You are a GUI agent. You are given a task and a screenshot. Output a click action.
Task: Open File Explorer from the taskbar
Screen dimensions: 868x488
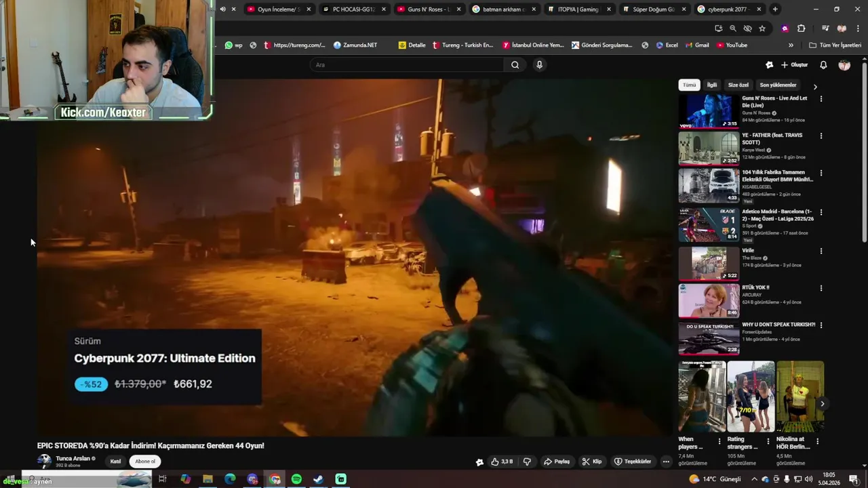208,479
